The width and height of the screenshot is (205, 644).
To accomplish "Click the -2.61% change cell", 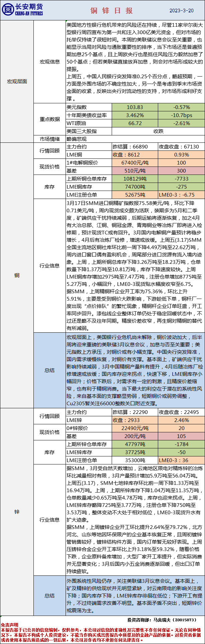I will [181, 123].
